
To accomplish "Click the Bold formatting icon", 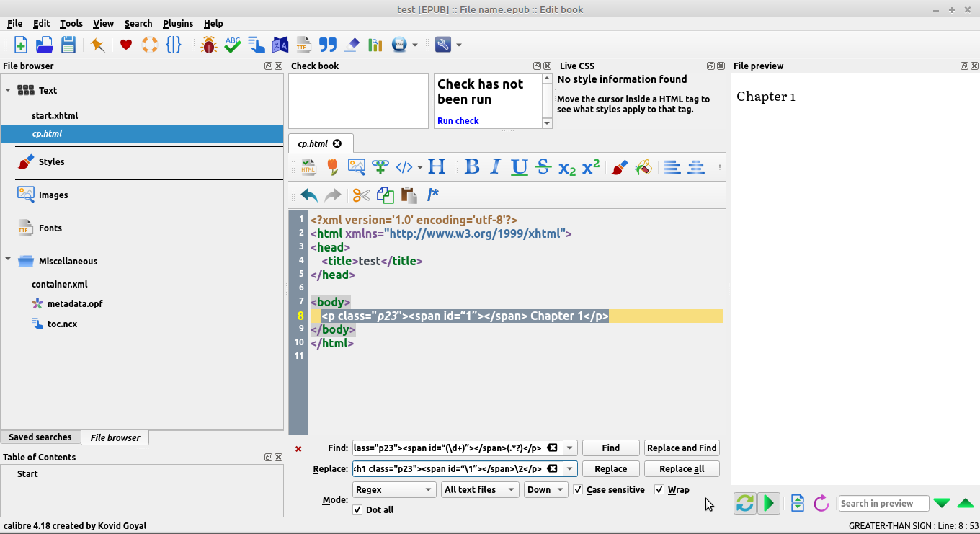I will [x=472, y=167].
